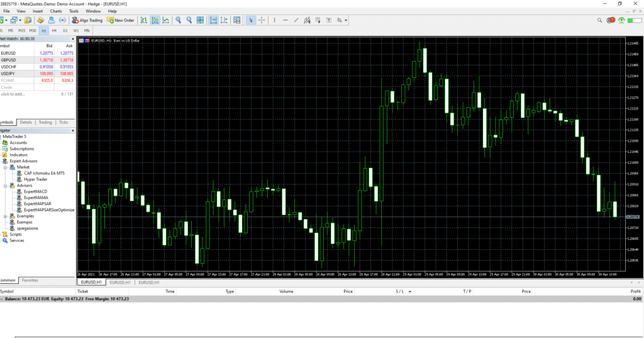The width and height of the screenshot is (644, 338).
Task: Select the M15 timeframe
Action: coord(22,30)
